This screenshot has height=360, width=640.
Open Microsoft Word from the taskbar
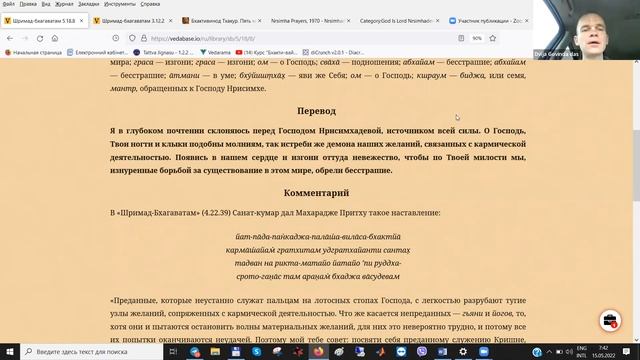tap(442, 351)
